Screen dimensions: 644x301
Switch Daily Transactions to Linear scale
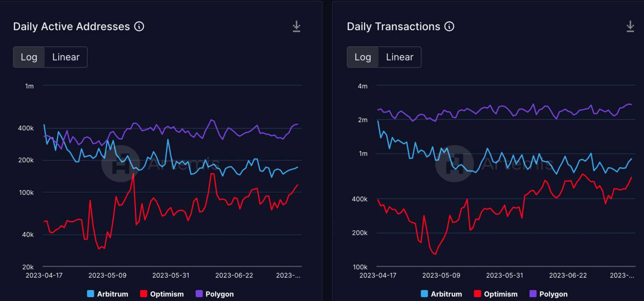[400, 57]
